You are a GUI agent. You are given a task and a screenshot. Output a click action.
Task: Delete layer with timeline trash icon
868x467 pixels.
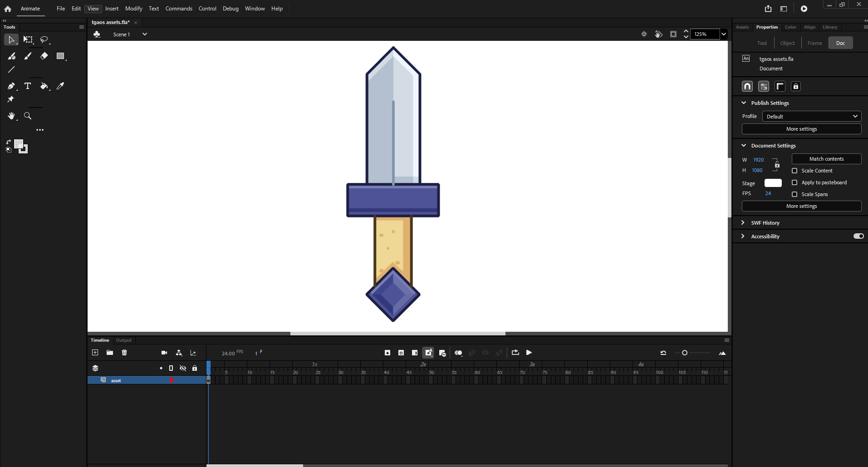click(x=124, y=353)
